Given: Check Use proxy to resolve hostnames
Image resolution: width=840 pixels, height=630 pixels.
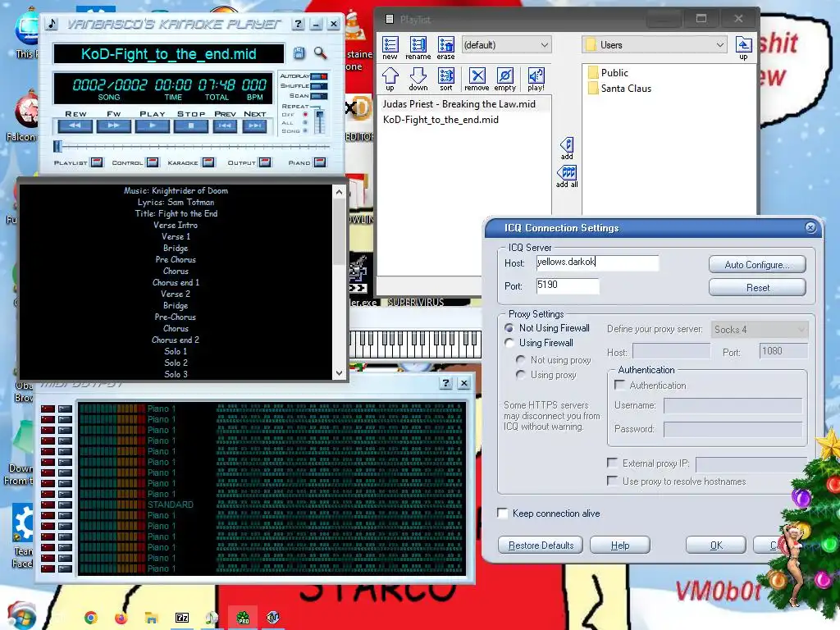Looking at the screenshot, I should click(612, 481).
